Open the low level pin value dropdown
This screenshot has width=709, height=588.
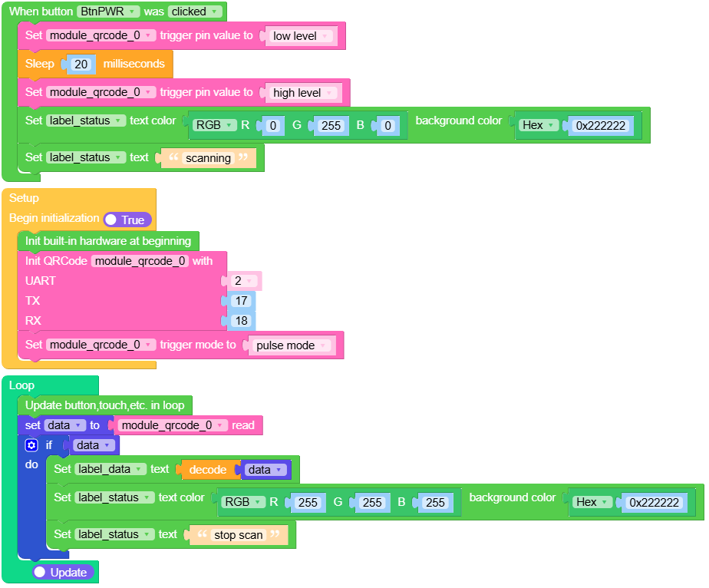301,36
